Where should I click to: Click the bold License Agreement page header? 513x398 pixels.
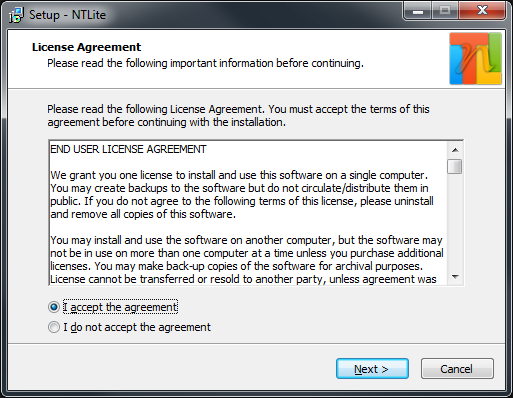coord(86,47)
